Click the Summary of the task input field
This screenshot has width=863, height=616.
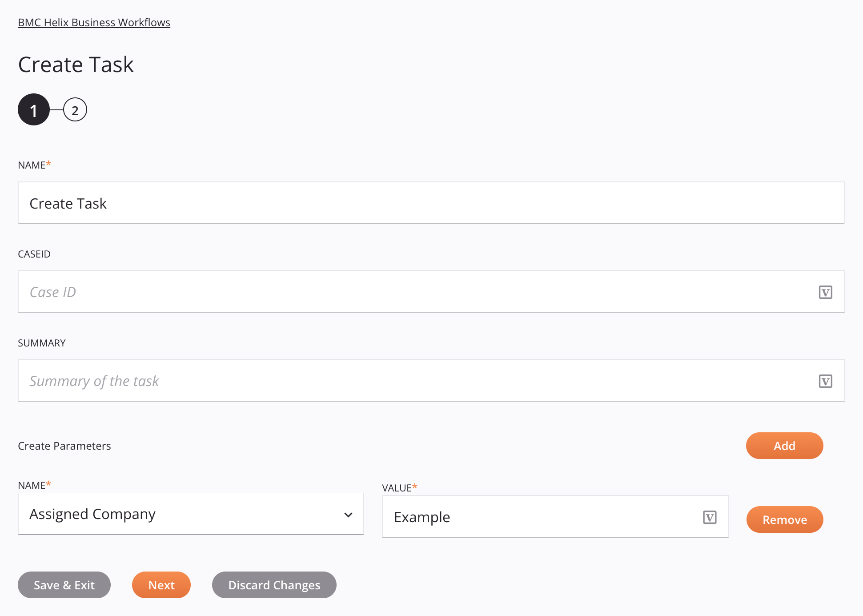click(431, 380)
